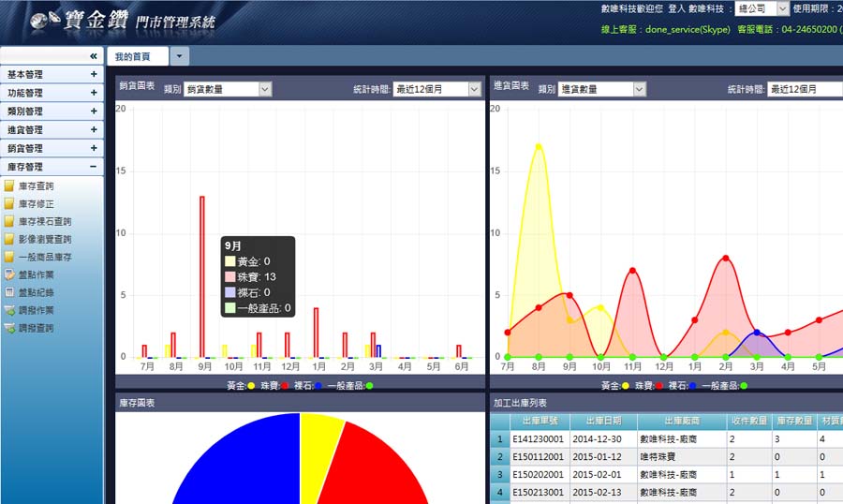The height and width of the screenshot is (504, 843).
Task: Click the September red sales bar
Action: 202,276
